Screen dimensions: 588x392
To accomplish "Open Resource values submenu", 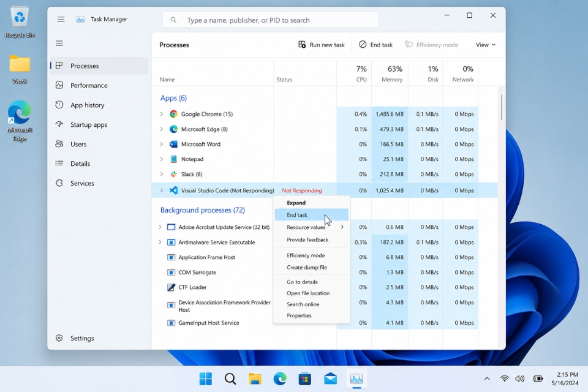I will pos(312,227).
